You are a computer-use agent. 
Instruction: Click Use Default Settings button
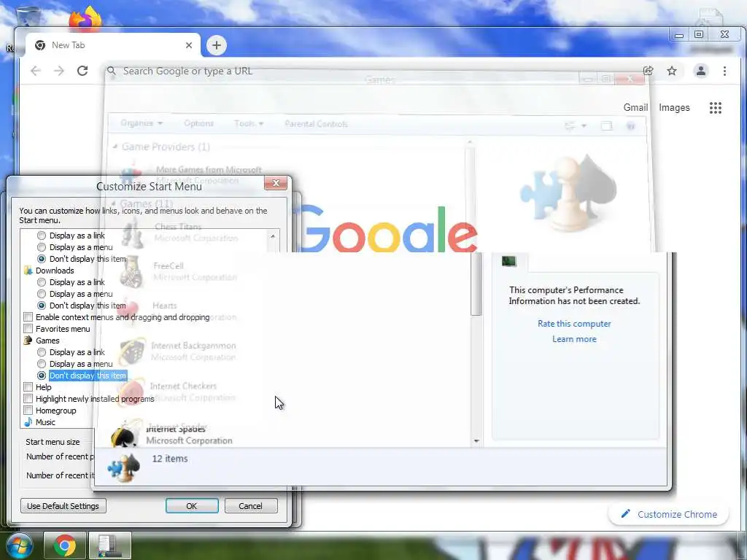[x=63, y=506]
